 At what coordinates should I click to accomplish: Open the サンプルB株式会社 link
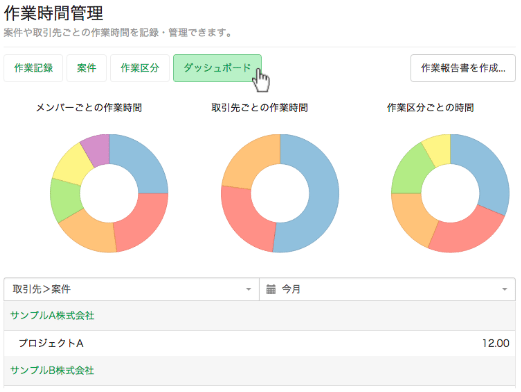(52, 370)
